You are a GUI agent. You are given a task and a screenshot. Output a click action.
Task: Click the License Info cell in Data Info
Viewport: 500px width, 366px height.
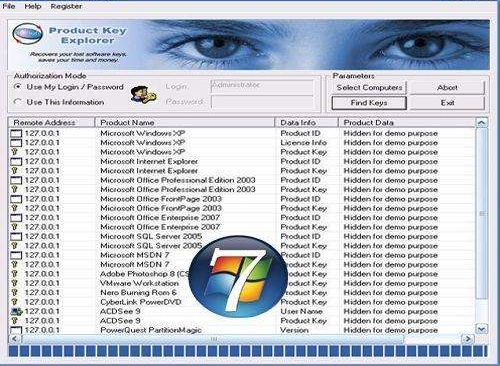click(x=303, y=143)
